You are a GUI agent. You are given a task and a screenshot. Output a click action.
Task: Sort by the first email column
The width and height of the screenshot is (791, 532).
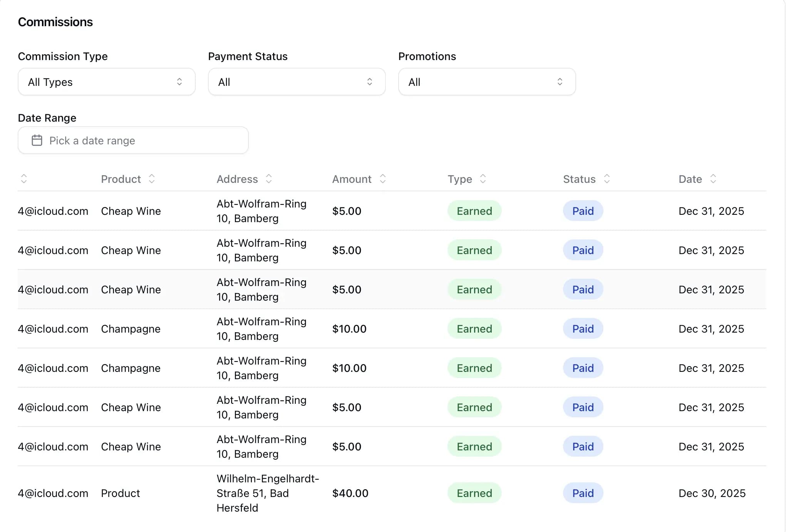(24, 179)
